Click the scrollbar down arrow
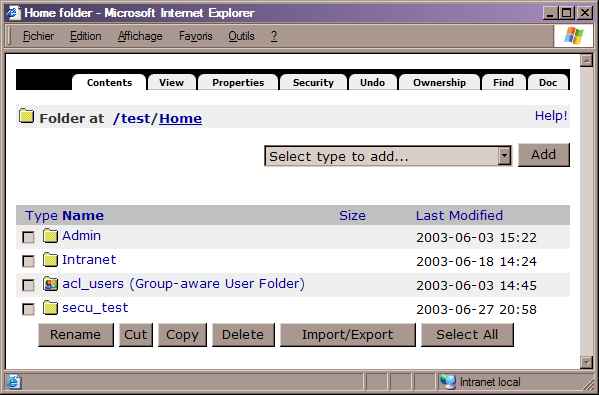599x395 pixels. point(586,362)
